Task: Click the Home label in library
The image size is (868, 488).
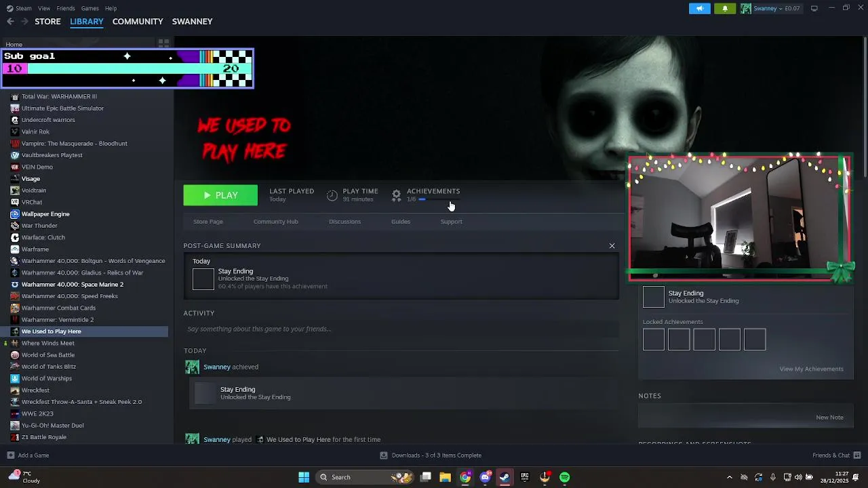Action: [14, 45]
